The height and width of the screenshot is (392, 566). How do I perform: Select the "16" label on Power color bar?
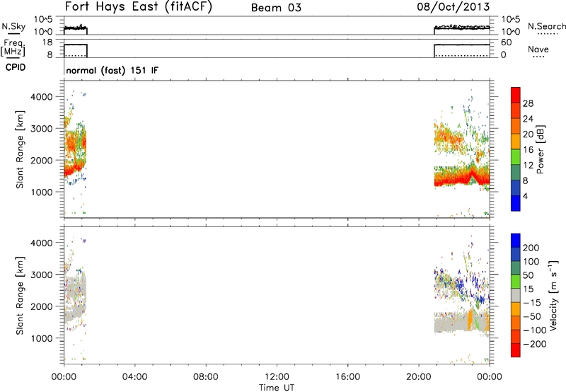tap(528, 150)
